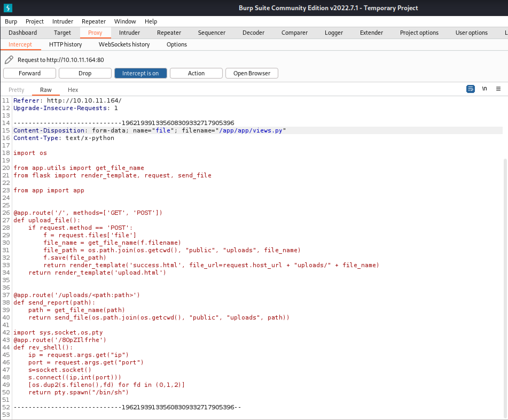Click the 'return pty.spawn("/bin/sh")' line
The image size is (508, 420).
click(79, 392)
